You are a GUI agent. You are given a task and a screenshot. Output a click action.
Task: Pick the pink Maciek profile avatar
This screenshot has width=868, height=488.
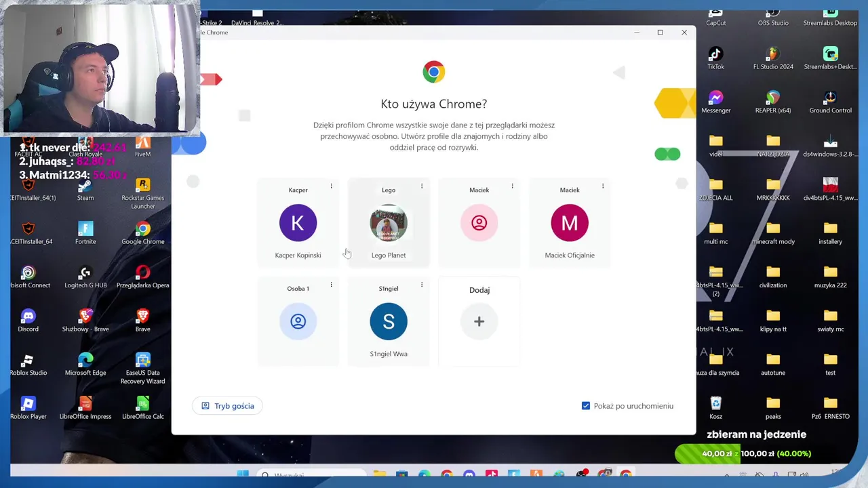[x=479, y=223]
